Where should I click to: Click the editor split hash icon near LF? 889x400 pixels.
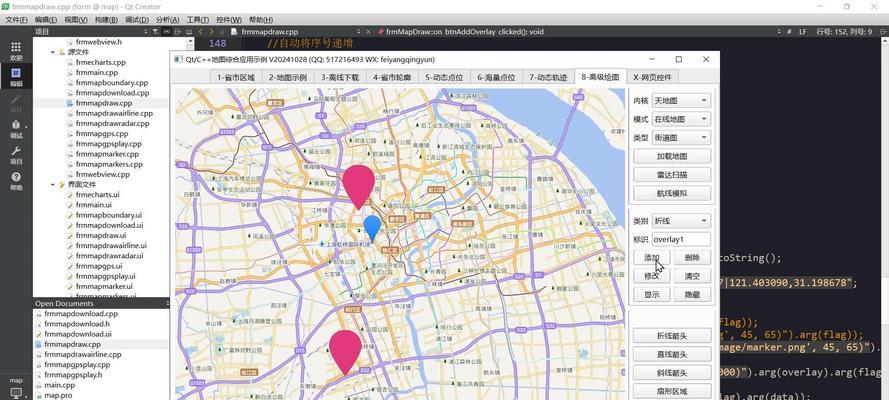point(789,32)
